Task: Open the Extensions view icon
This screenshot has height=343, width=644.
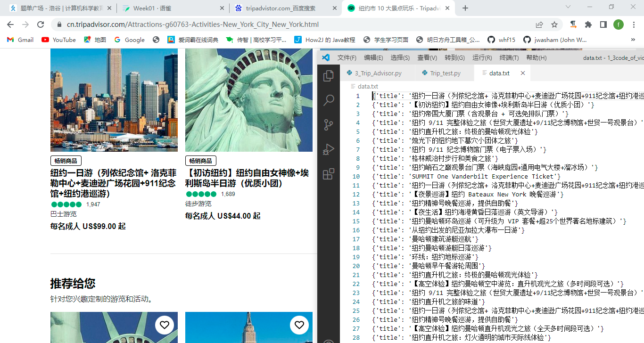Action: click(329, 174)
